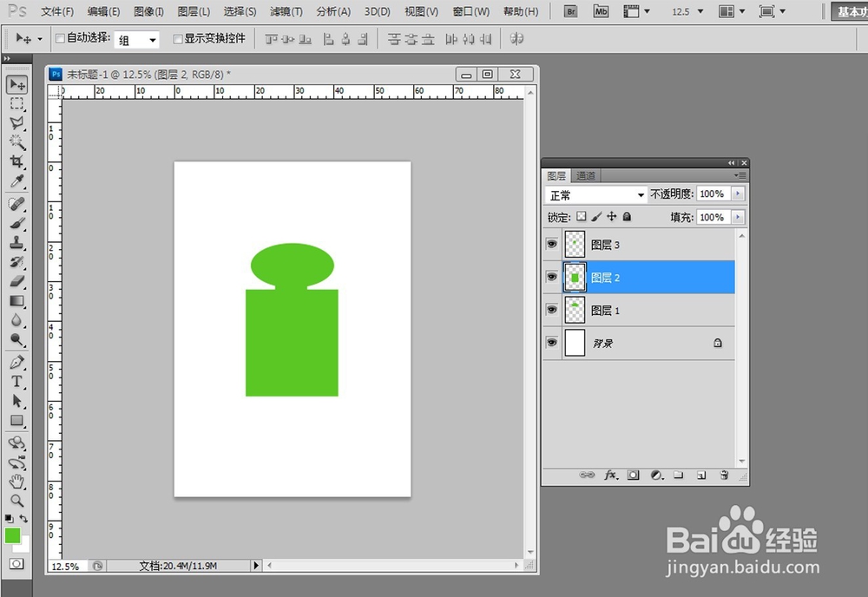
Task: Select the Rectangular Marquee tool
Action: point(17,104)
